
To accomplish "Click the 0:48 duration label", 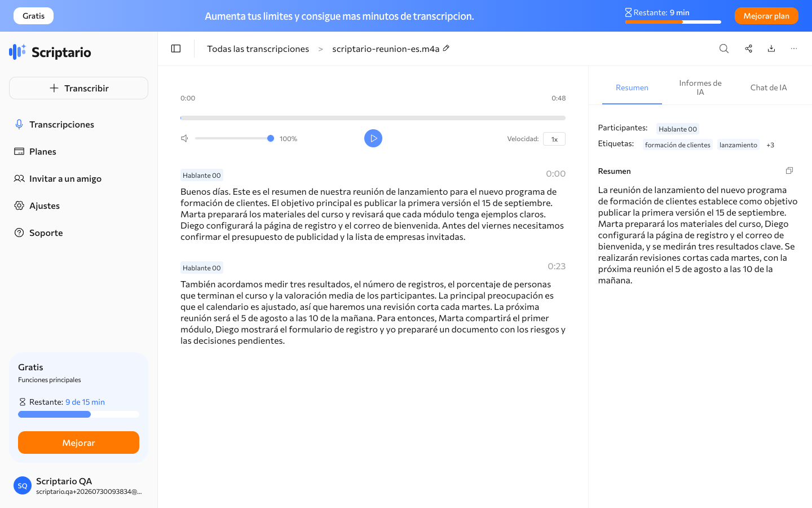I will point(558,98).
